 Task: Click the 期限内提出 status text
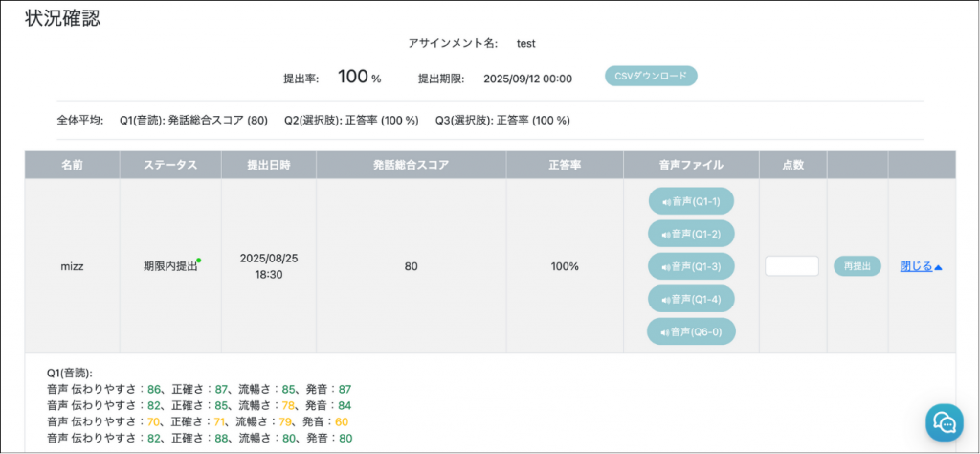(169, 266)
